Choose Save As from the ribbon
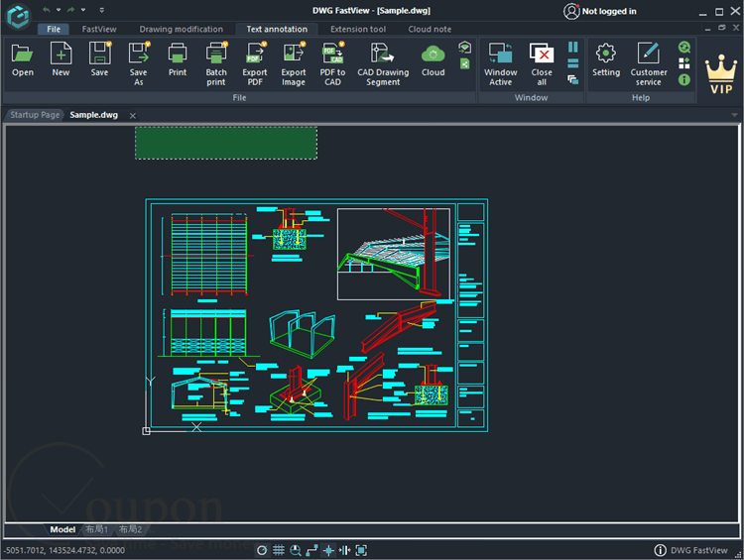This screenshot has width=744, height=560. coord(139,64)
